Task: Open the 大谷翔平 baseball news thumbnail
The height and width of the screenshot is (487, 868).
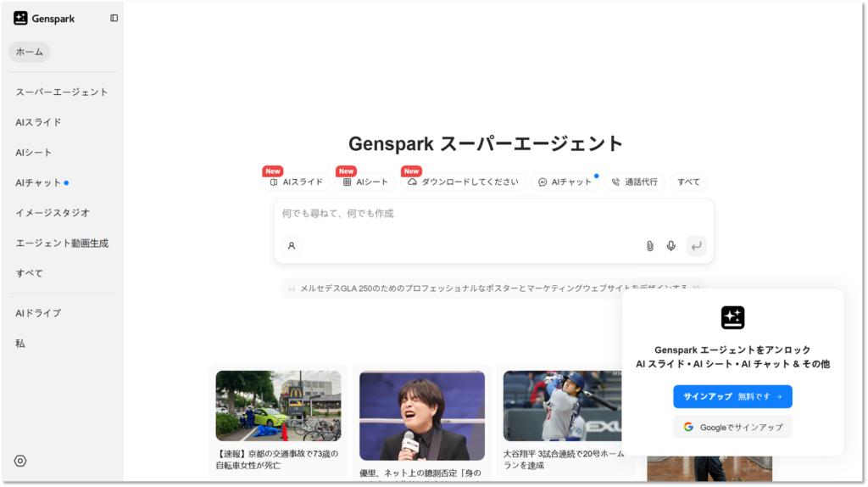Action: (563, 406)
